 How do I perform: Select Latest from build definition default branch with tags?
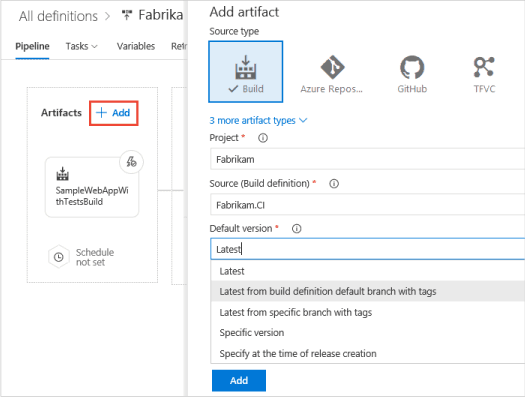[x=367, y=292]
